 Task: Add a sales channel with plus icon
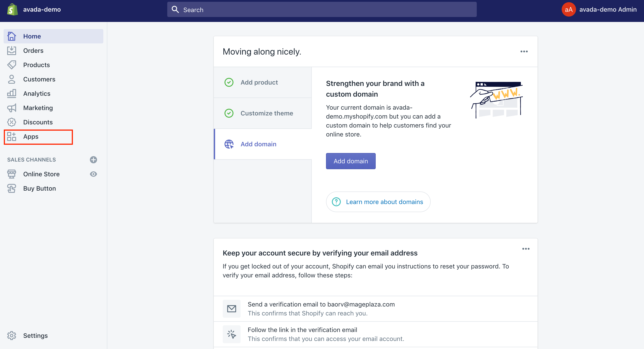pos(93,160)
